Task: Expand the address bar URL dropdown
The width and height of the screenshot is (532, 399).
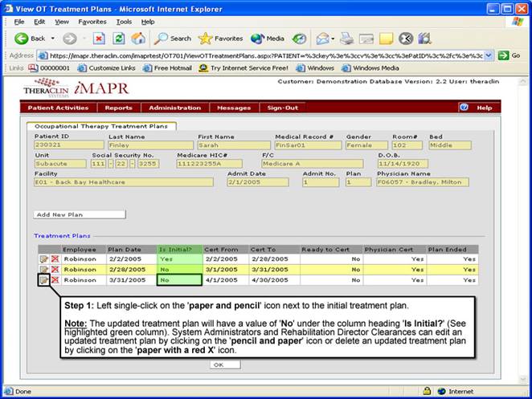Action: [x=489, y=55]
